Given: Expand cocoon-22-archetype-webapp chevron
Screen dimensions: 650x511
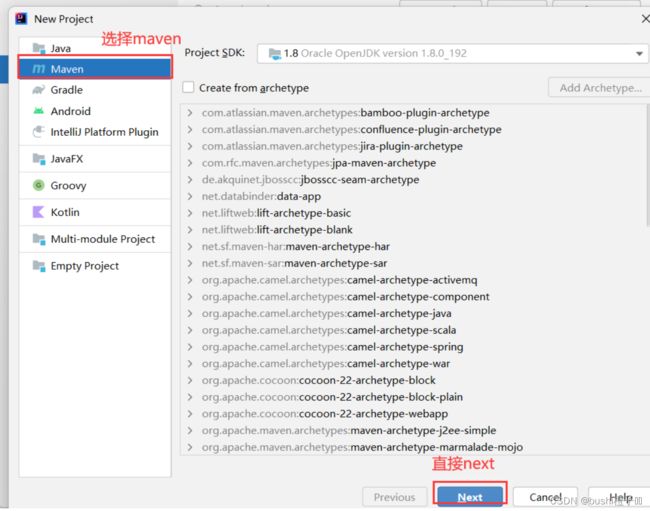Looking at the screenshot, I should point(190,414).
